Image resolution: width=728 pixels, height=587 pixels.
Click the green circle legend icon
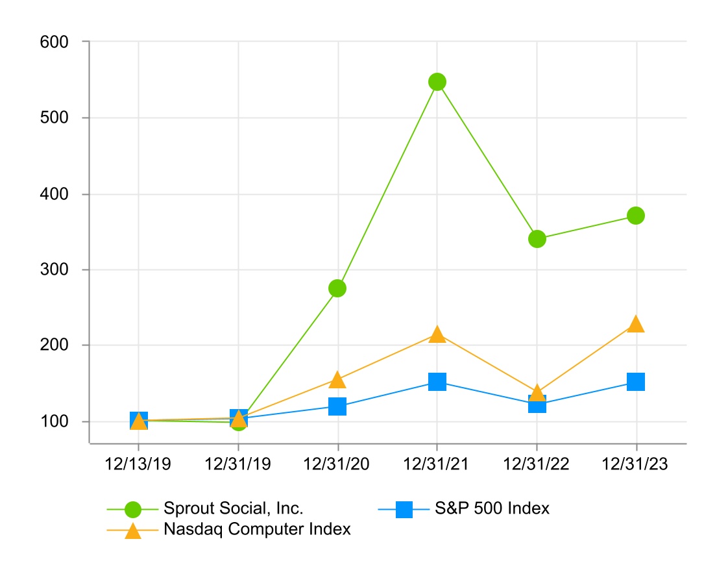132,510
